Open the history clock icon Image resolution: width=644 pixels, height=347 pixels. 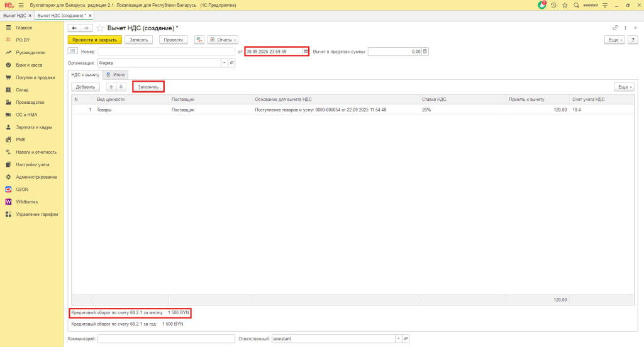pos(553,4)
